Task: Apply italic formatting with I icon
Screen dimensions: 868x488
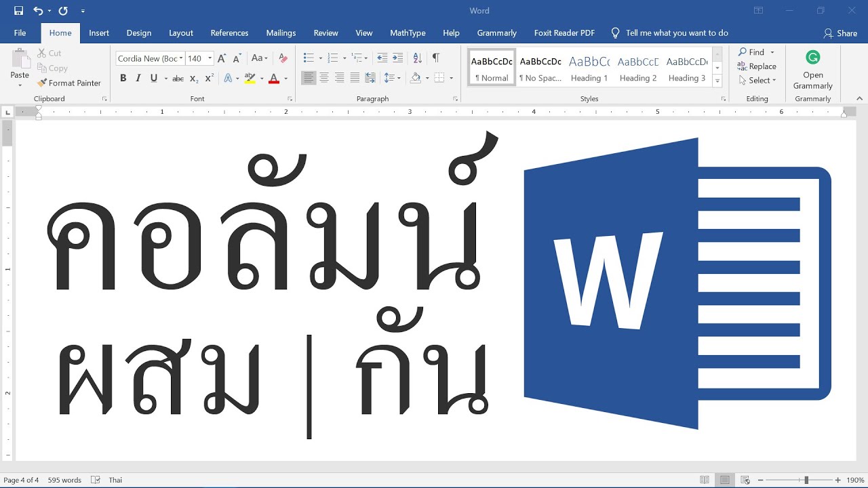Action: (x=138, y=79)
